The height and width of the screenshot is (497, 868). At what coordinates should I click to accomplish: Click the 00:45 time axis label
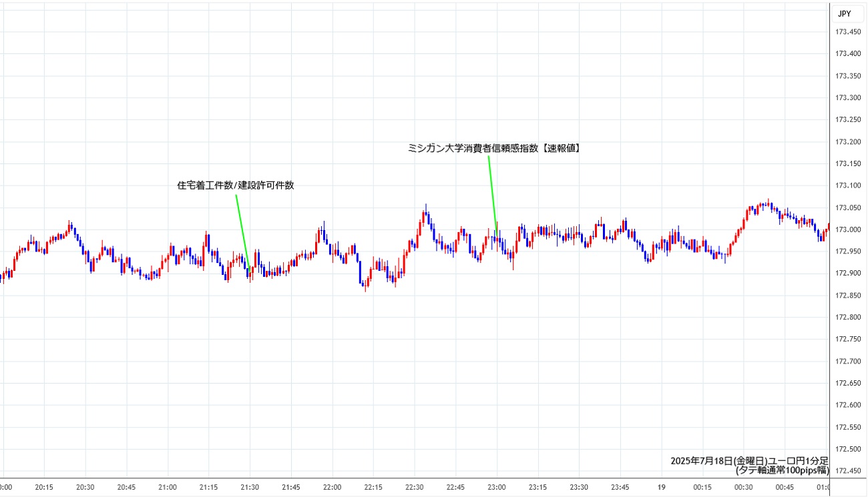pyautogui.click(x=784, y=488)
